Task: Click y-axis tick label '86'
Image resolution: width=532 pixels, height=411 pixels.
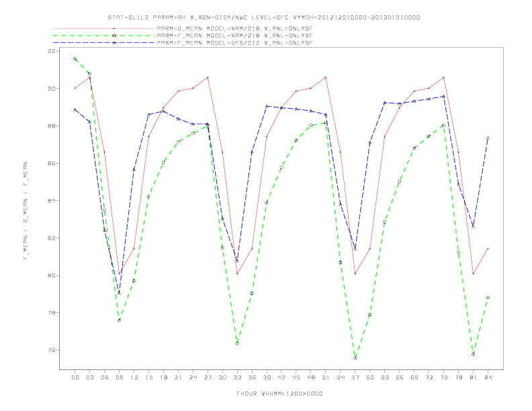Action: (51, 163)
